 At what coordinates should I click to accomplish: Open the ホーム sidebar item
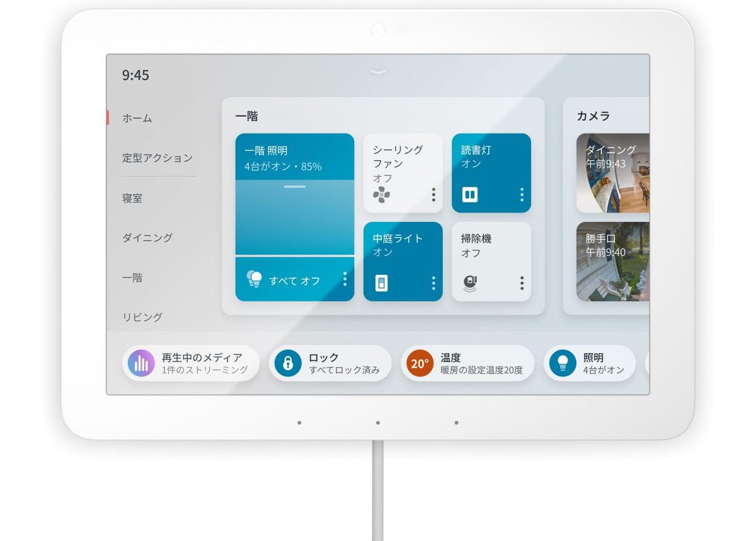click(x=137, y=118)
